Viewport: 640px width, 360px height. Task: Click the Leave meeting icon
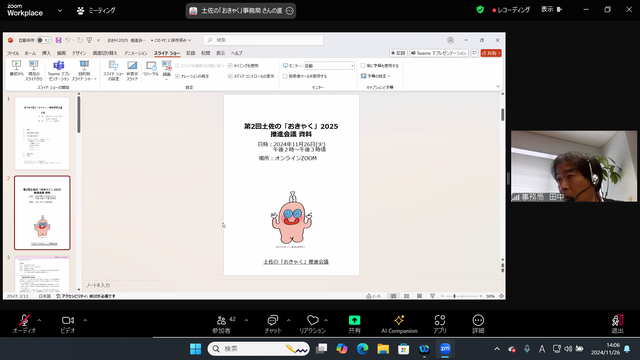pos(617,324)
